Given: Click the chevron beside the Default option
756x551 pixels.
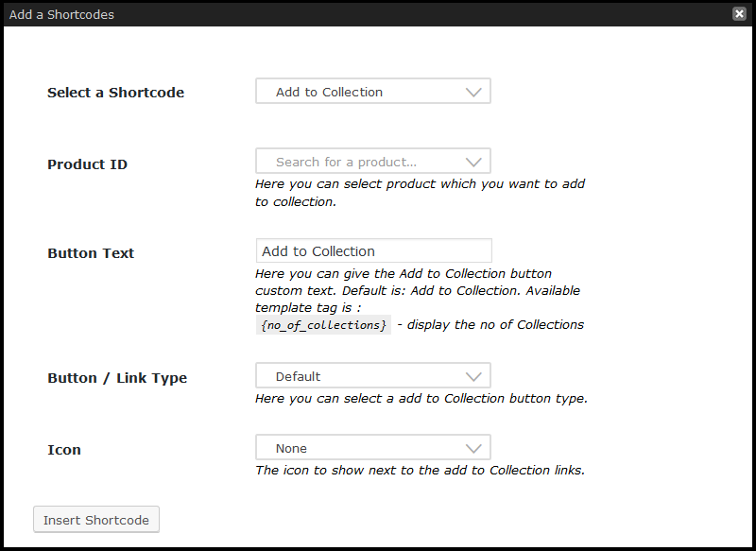Looking at the screenshot, I should click(x=474, y=376).
